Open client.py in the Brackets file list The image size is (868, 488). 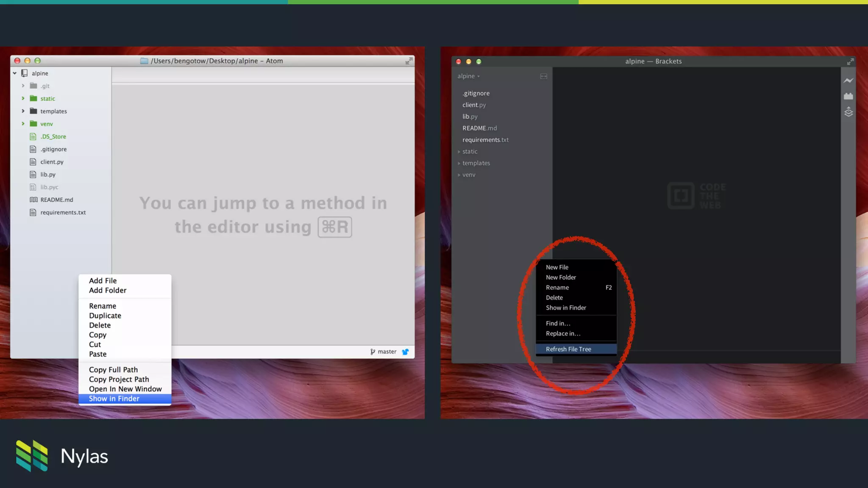(x=474, y=105)
